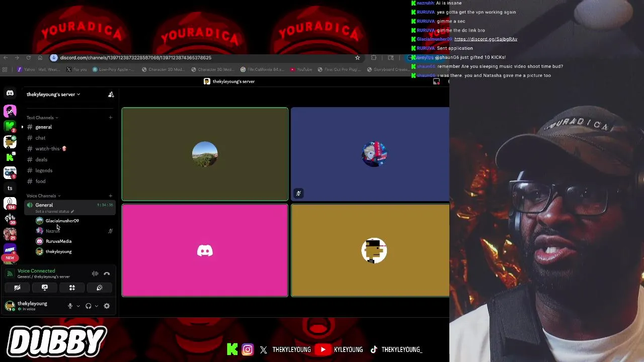Bookmark this page with star icon
The image size is (644, 362).
pyautogui.click(x=357, y=58)
